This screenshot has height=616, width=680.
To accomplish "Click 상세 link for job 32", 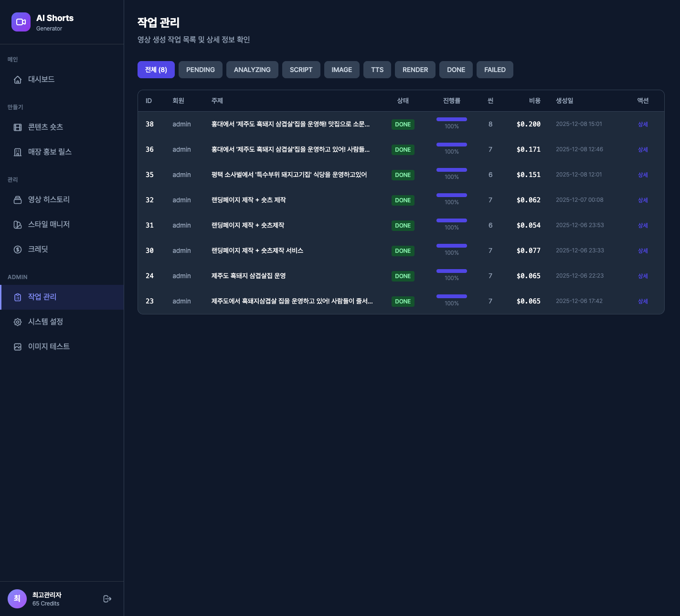I will click(643, 200).
